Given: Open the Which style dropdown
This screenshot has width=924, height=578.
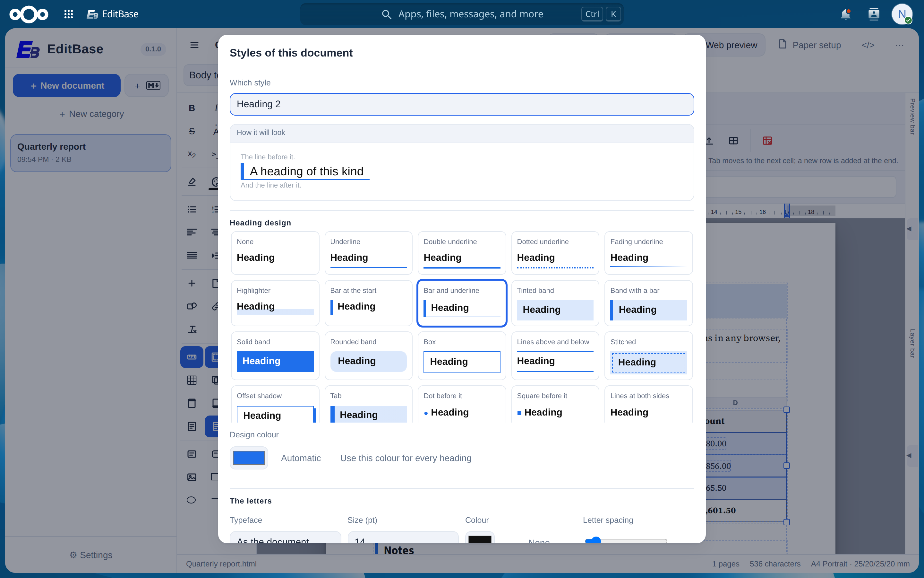Looking at the screenshot, I should tap(462, 104).
